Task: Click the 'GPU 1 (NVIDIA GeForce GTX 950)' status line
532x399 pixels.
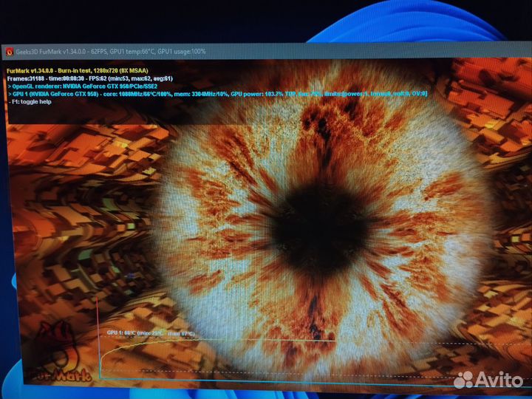Action: 217,94
